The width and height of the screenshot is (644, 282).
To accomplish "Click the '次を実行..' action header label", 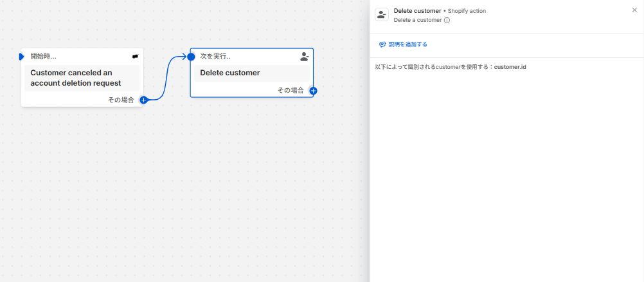I will (x=215, y=57).
